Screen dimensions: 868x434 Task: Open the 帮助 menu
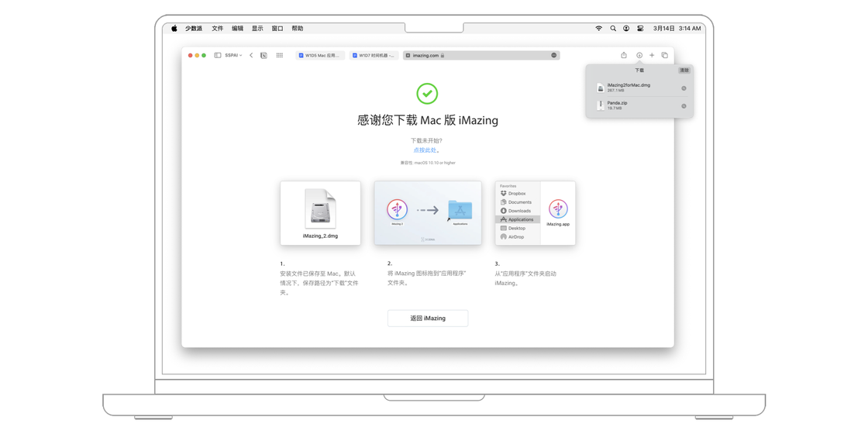pyautogui.click(x=298, y=28)
